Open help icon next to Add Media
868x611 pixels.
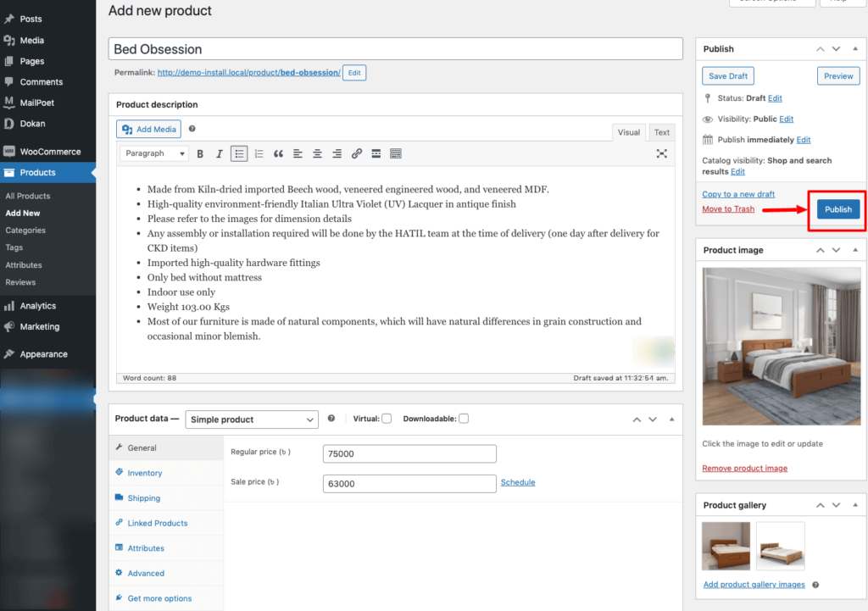[192, 129]
